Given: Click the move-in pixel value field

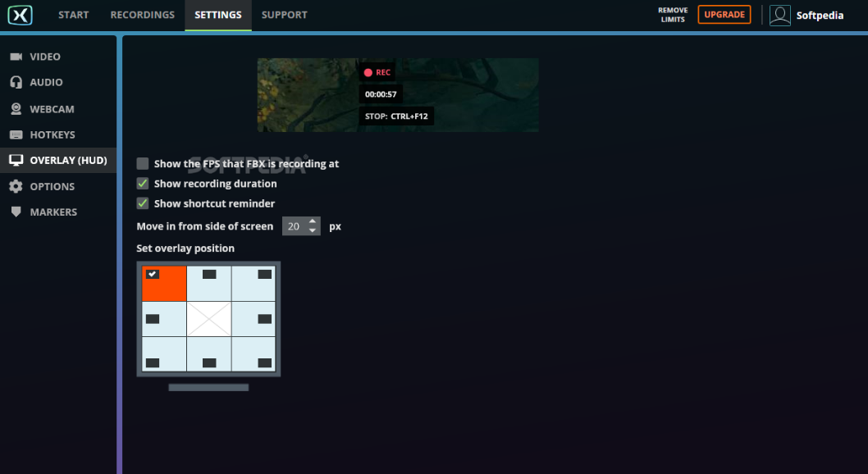Looking at the screenshot, I should [295, 226].
